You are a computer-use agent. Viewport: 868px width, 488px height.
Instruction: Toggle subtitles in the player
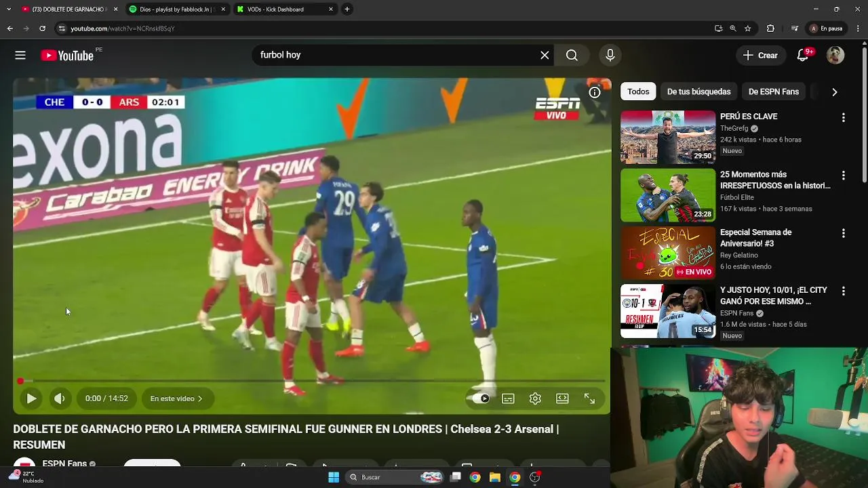tap(508, 399)
